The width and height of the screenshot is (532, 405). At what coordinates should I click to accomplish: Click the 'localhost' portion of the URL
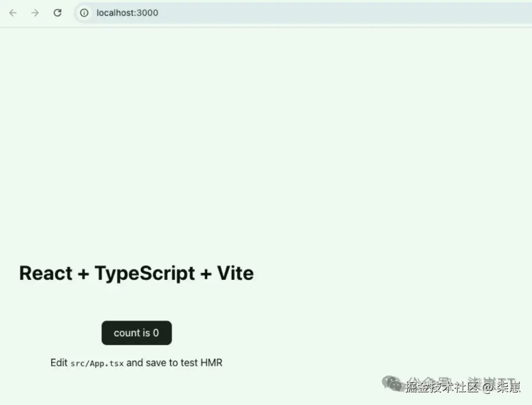coord(115,13)
